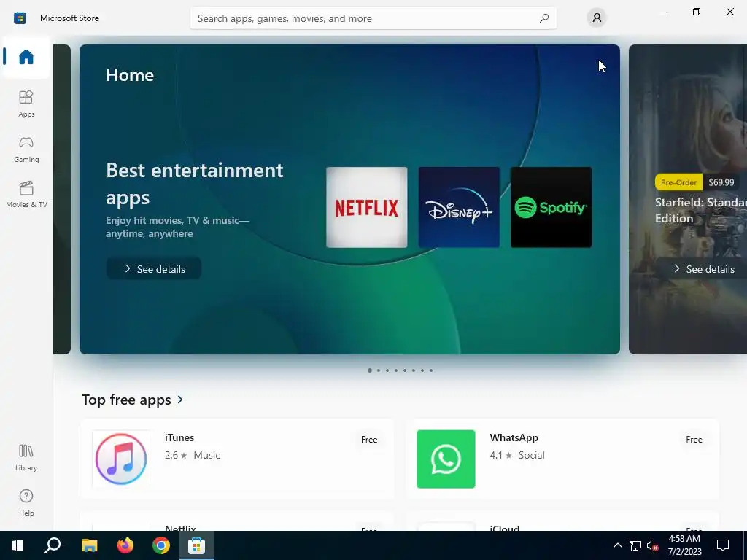Open the Netflix tile in banner
Viewport: 747px width, 560px height.
pos(366,207)
